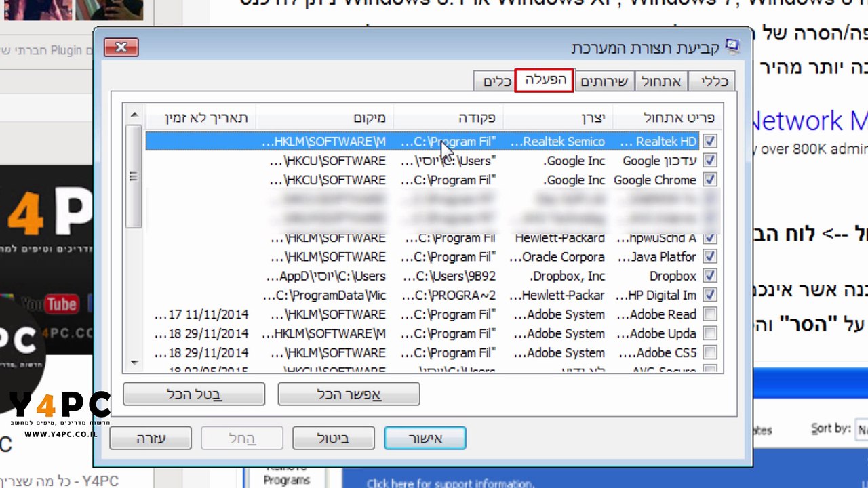The image size is (868, 488).
Task: Select the HP Digital Im item name
Action: 656,295
